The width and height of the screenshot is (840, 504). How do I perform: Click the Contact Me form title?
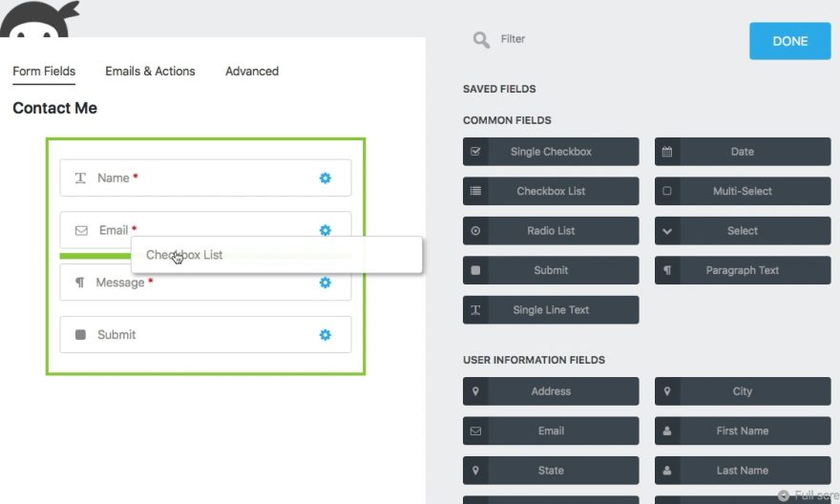[54, 108]
